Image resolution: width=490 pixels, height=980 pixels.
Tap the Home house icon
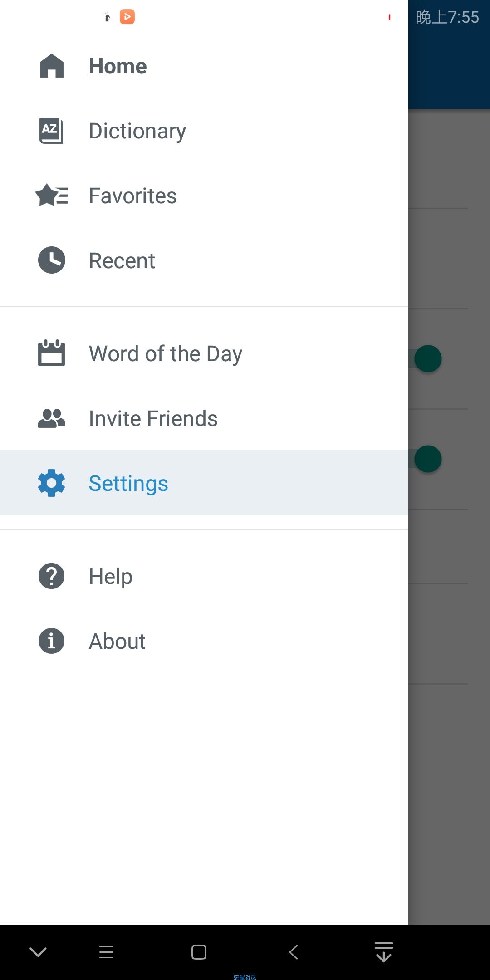pyautogui.click(x=52, y=66)
